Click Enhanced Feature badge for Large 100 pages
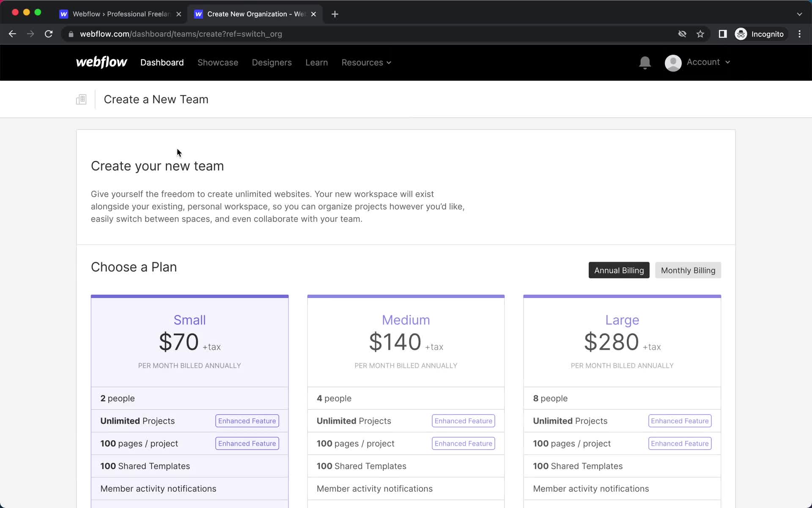The height and width of the screenshot is (508, 812). point(680,443)
